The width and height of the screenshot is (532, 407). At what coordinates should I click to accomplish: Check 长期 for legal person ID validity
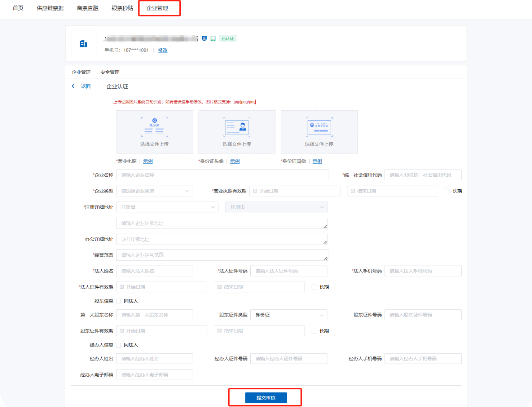click(314, 287)
